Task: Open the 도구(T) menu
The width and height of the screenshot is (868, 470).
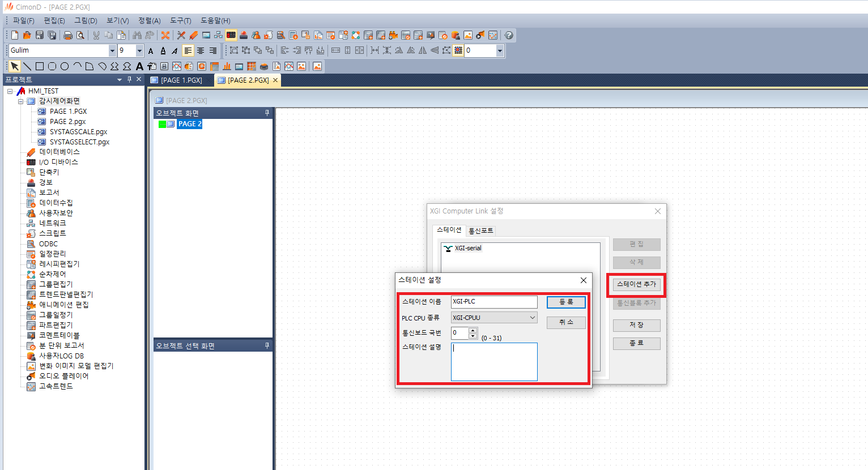Action: [x=181, y=20]
